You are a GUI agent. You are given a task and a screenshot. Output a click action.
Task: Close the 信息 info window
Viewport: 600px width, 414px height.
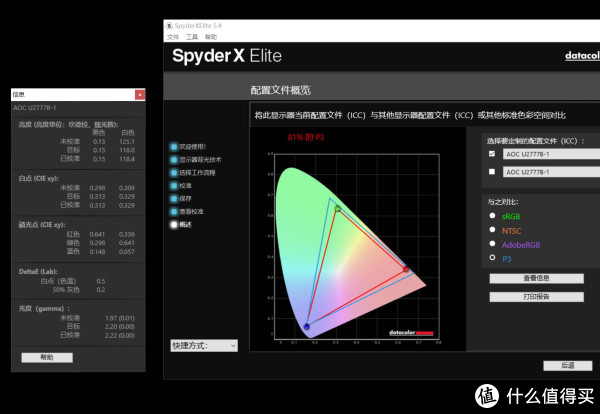140,95
